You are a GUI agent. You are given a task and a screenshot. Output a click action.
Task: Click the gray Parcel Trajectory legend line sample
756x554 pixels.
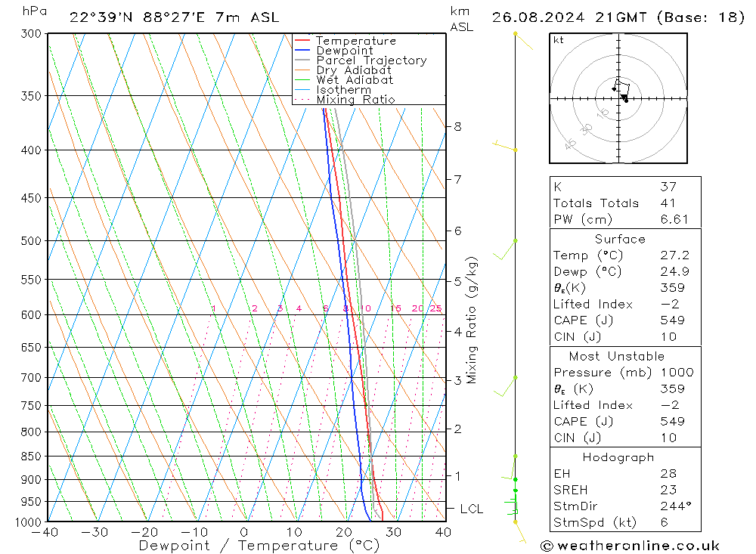(x=302, y=60)
